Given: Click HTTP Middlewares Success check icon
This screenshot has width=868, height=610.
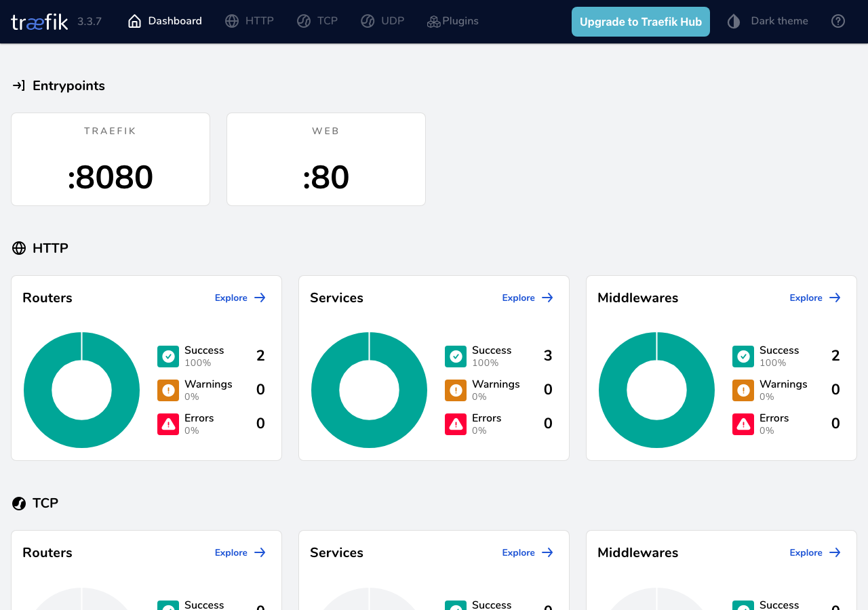Looking at the screenshot, I should pyautogui.click(x=743, y=357).
